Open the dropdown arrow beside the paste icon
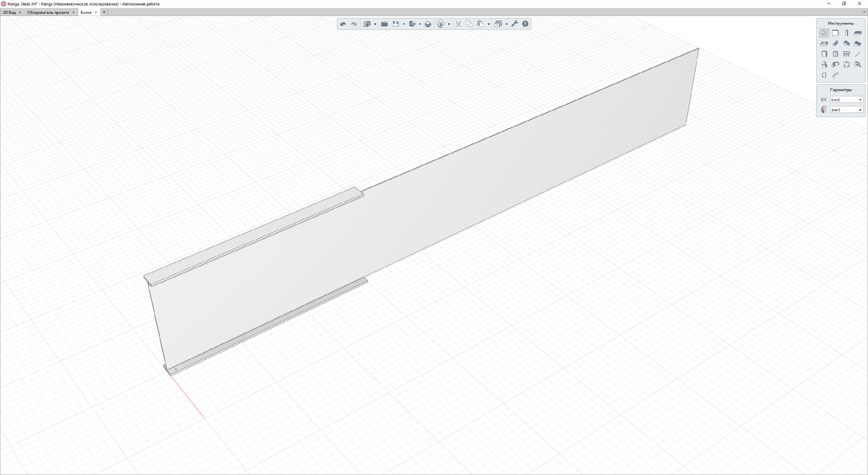 point(489,24)
